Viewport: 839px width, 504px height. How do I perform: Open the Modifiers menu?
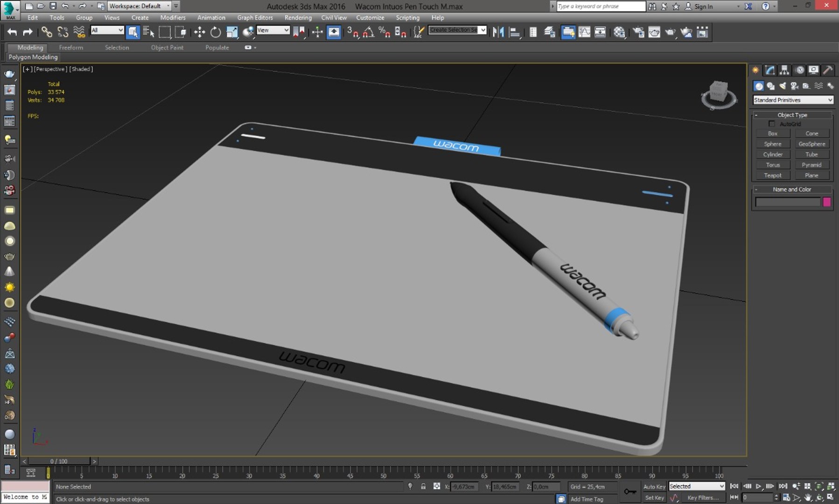tap(173, 18)
